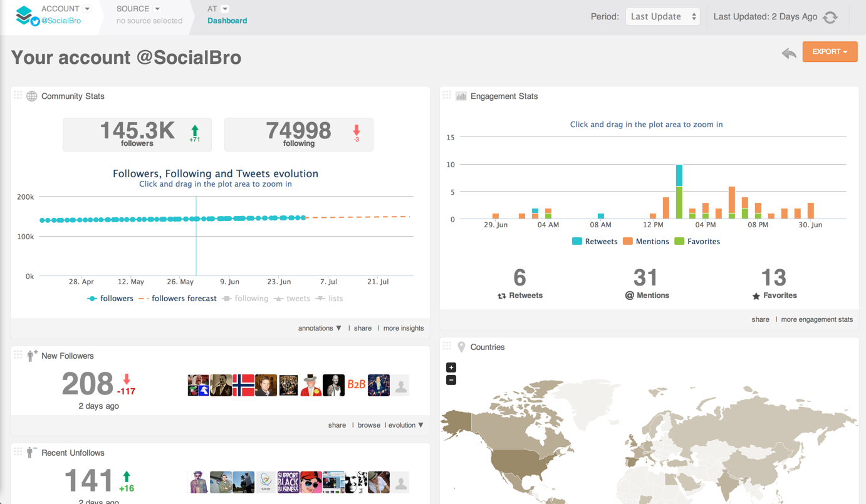Click the 31 Mentions total
The image size is (866, 504).
pyautogui.click(x=645, y=277)
